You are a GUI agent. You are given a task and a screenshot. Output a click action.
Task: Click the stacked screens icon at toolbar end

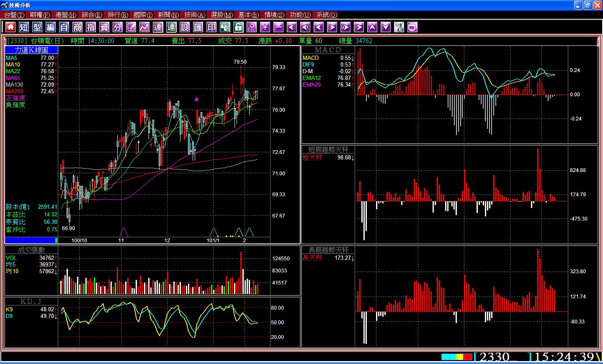412,27
